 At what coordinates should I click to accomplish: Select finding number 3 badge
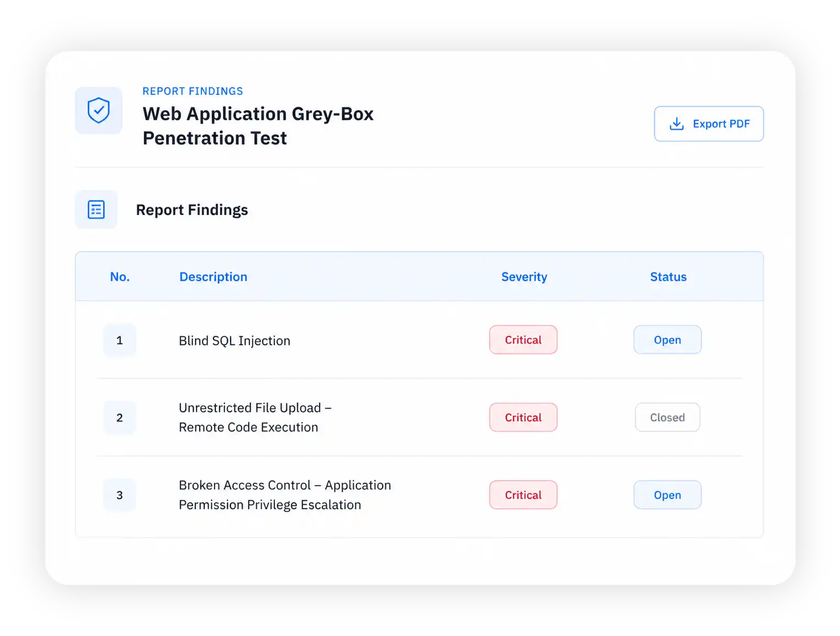click(x=120, y=495)
